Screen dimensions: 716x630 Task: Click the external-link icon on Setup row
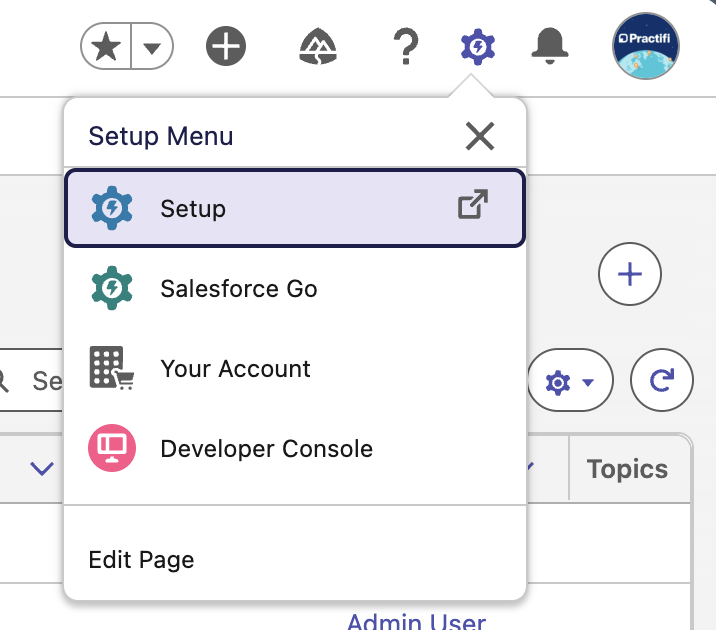pyautogui.click(x=473, y=204)
